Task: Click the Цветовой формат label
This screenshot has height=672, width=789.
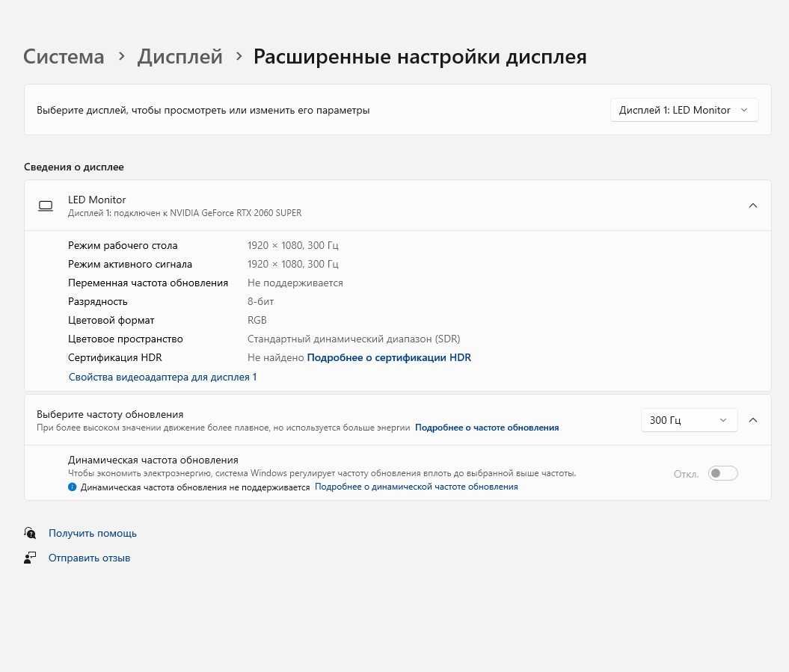Action: [x=111, y=321]
